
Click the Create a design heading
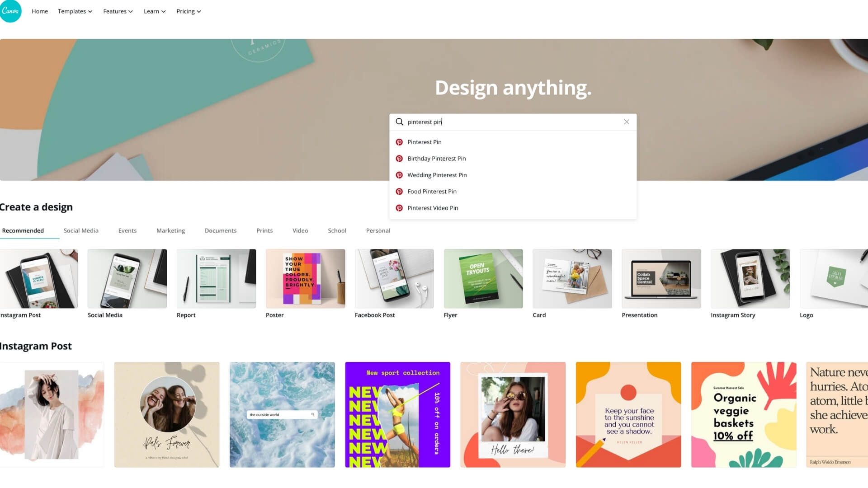[x=36, y=207]
